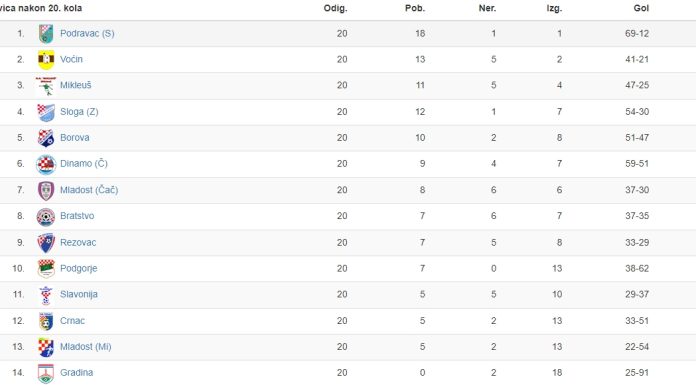This screenshot has width=696, height=385.
Task: Click the Odig. column header
Action: (x=335, y=8)
